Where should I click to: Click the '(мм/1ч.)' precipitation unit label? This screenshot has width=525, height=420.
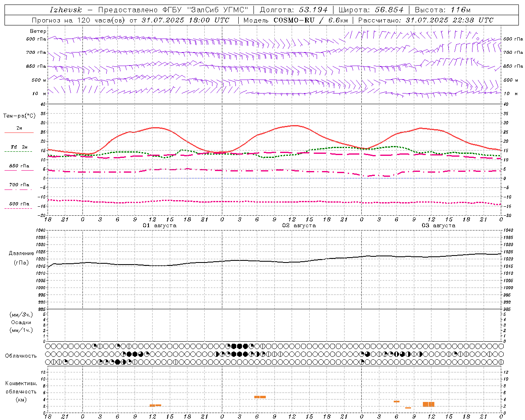click(x=21, y=331)
